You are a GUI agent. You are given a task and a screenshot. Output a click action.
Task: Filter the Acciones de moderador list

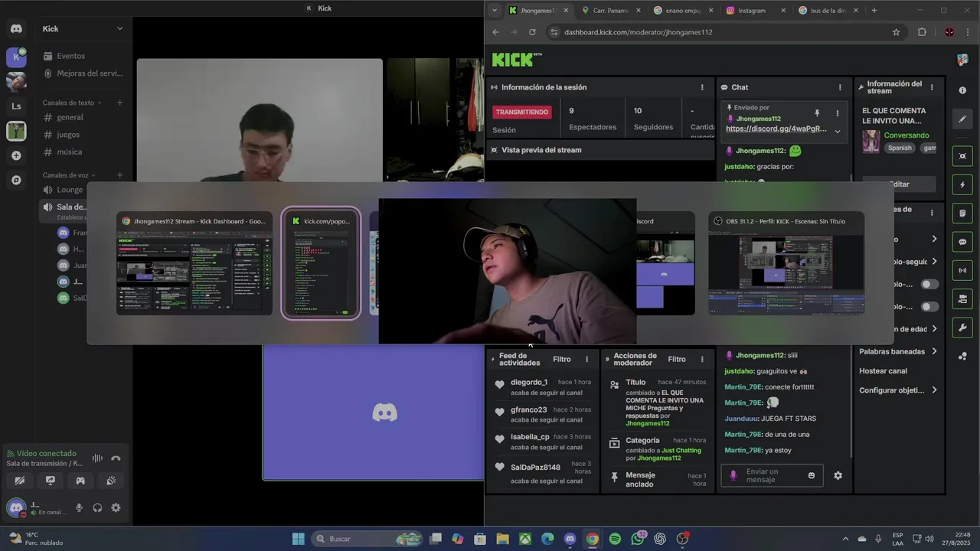677,359
